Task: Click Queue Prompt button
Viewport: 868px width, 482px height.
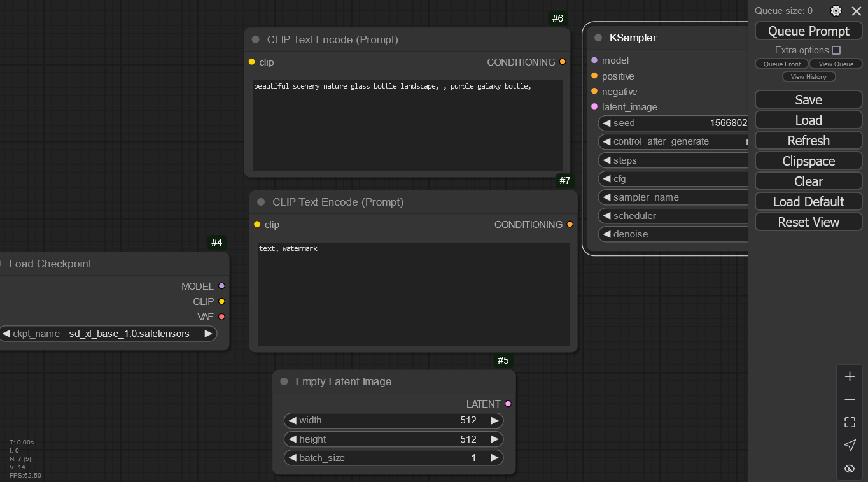Action: click(809, 31)
